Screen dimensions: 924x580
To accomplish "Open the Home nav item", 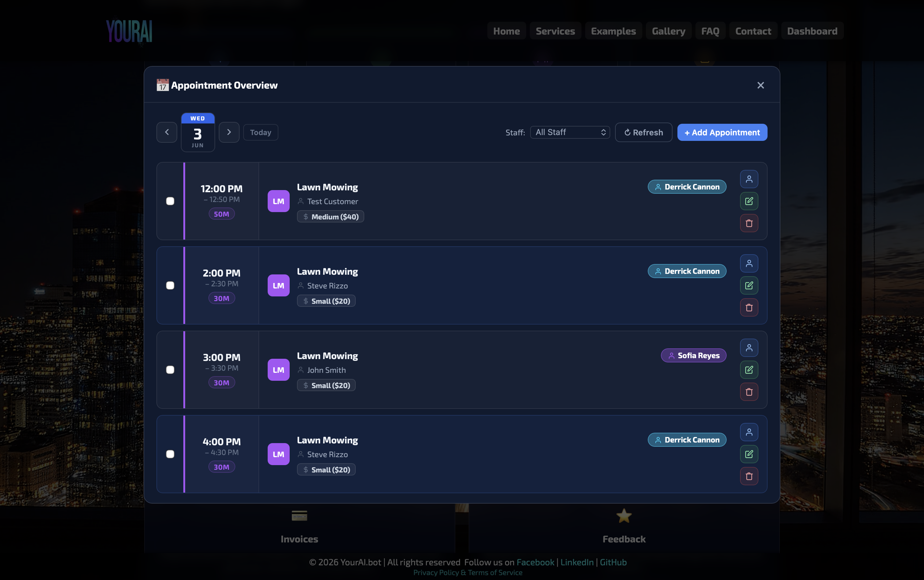I will [x=506, y=31].
